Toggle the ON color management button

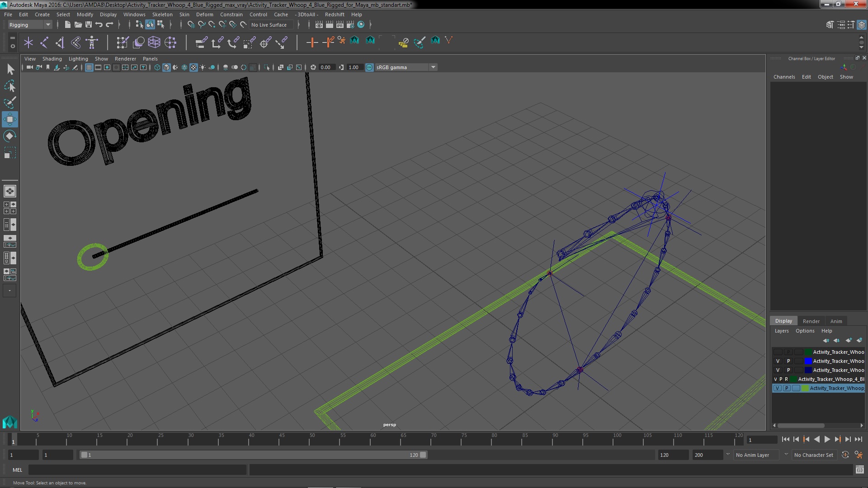[x=369, y=67]
